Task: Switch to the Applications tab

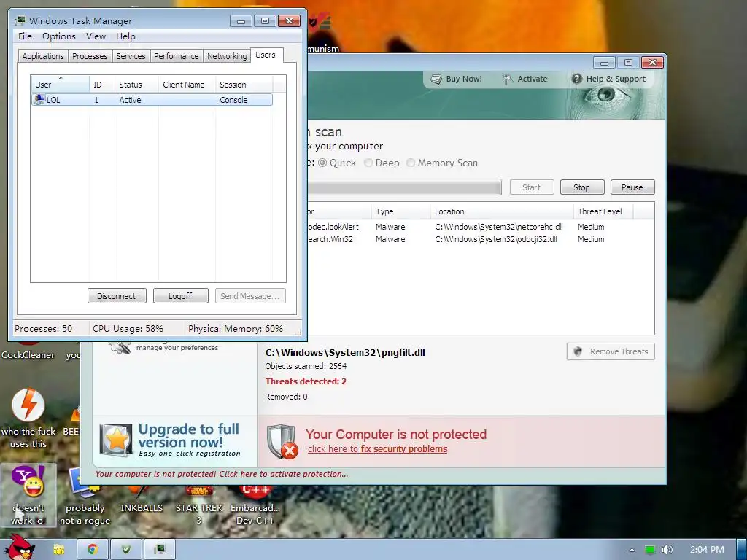Action: point(43,56)
